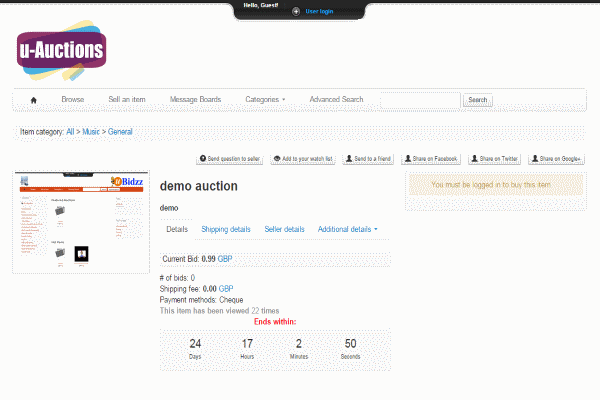Open the demo auction thumbnail image
The image size is (600, 400).
(x=82, y=222)
